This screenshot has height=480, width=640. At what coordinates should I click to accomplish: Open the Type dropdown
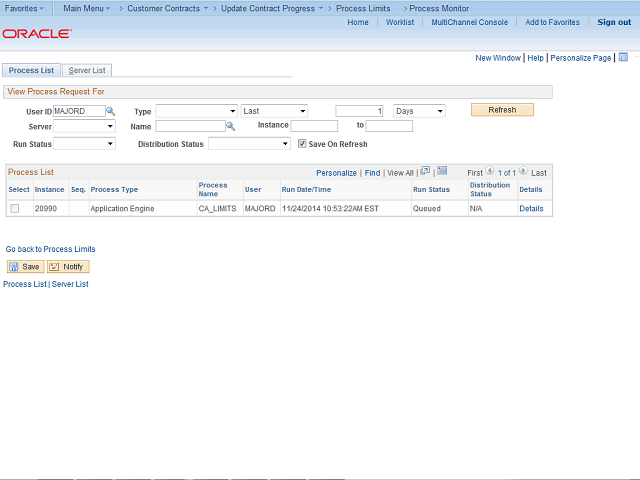pyautogui.click(x=196, y=111)
